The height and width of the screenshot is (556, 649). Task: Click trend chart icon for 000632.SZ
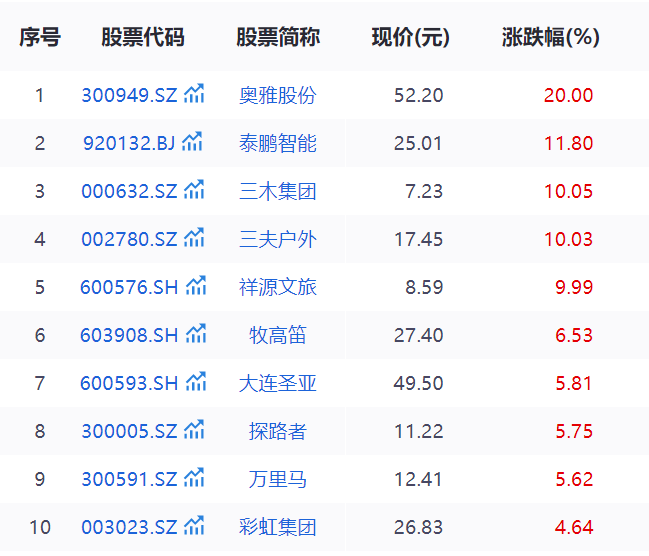195,191
